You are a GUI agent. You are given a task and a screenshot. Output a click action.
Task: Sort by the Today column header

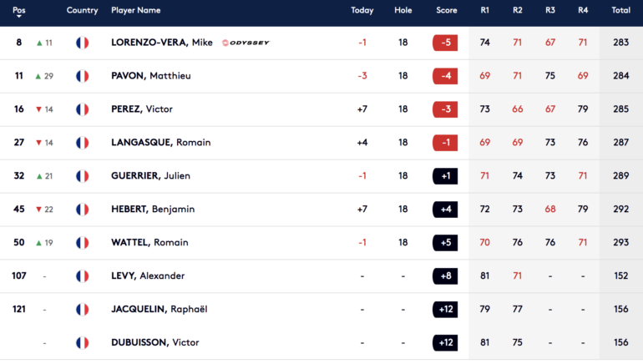pyautogui.click(x=362, y=11)
